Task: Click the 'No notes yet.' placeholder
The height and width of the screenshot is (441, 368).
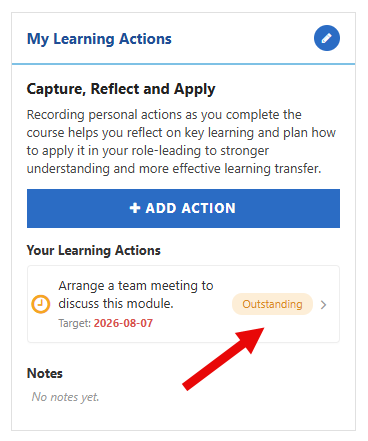Action: [65, 397]
